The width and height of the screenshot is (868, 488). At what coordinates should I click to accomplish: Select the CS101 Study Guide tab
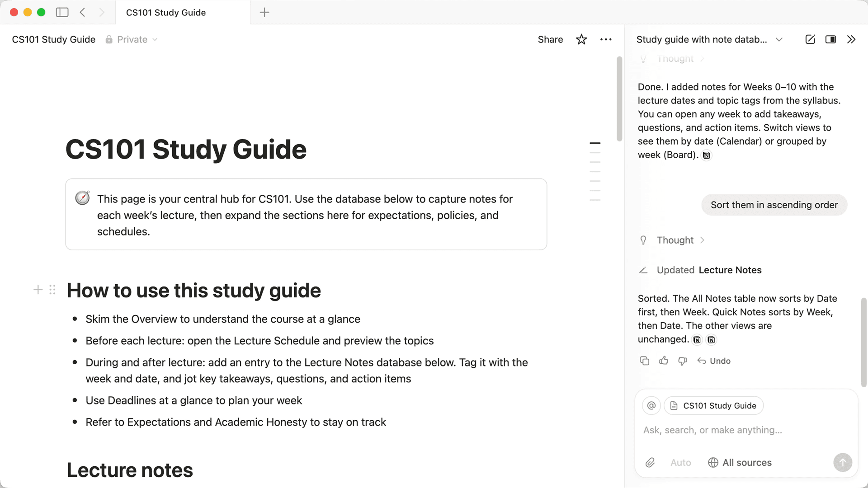pyautogui.click(x=166, y=13)
